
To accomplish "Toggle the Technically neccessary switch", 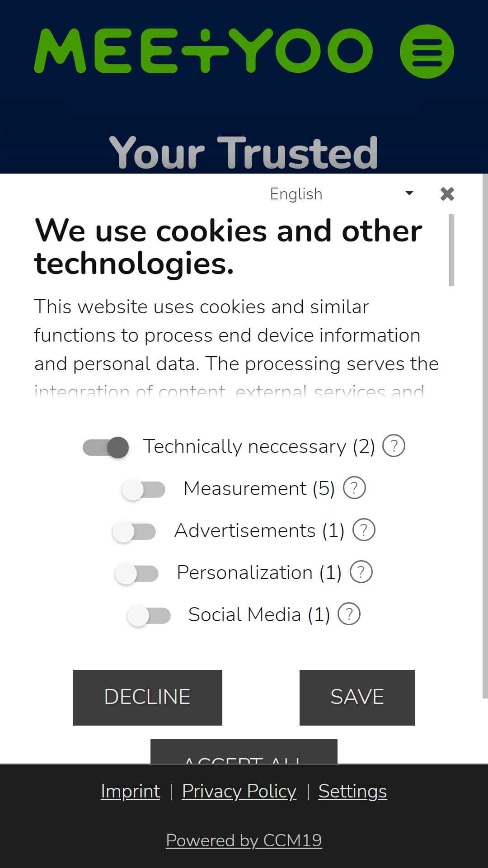I will point(106,448).
